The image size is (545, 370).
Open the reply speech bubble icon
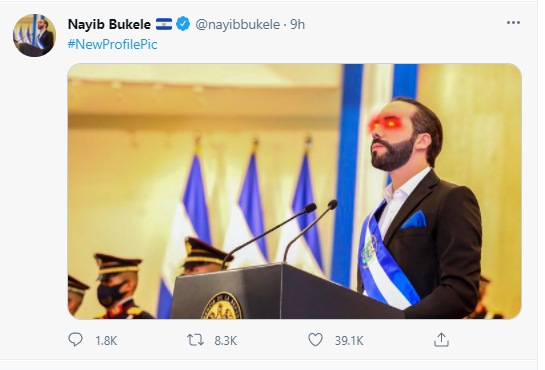coord(75,339)
